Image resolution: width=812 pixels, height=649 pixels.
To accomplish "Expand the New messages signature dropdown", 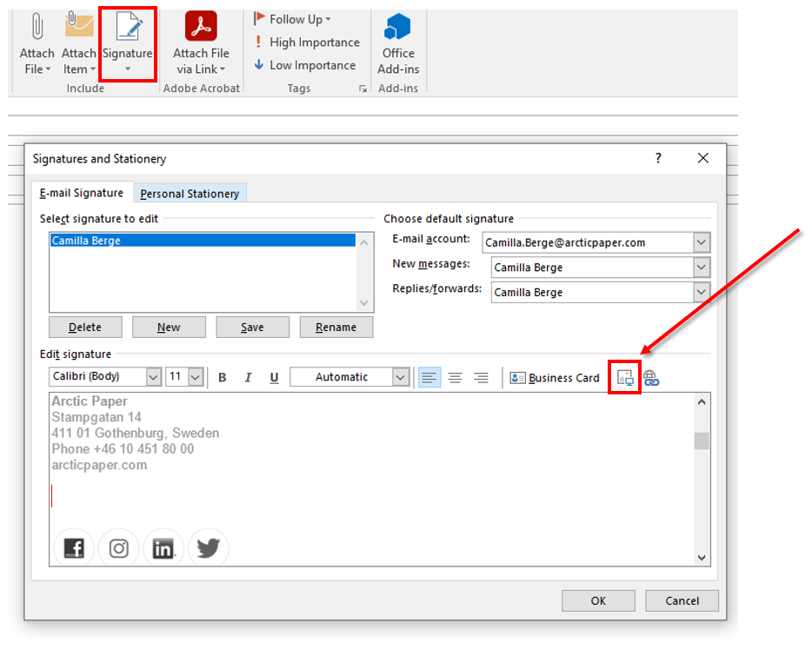I will tap(702, 267).
